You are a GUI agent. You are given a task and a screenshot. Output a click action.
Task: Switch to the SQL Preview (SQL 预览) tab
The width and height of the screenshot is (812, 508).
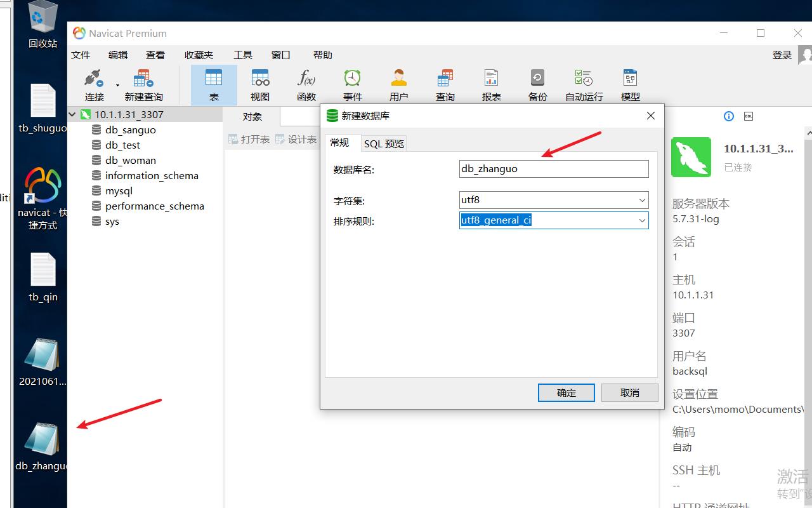[x=384, y=144]
